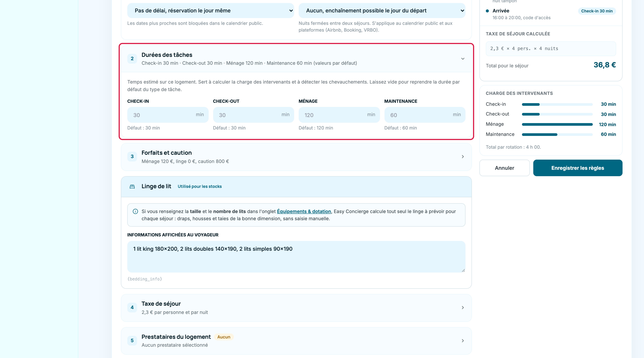Focus the Maintenance duration field
The image size is (644, 358).
click(425, 115)
